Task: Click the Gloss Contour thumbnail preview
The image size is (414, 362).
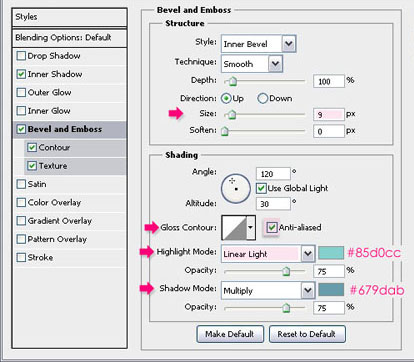Action: (x=234, y=228)
